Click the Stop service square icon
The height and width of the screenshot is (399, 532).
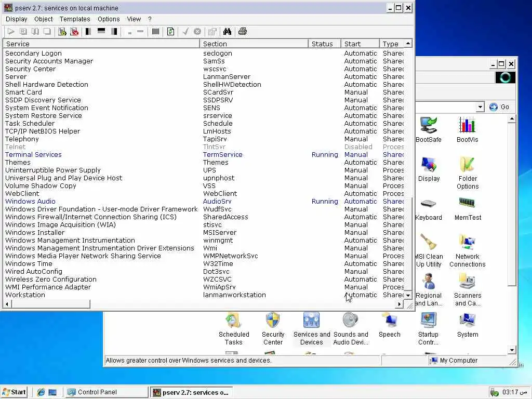47,32
